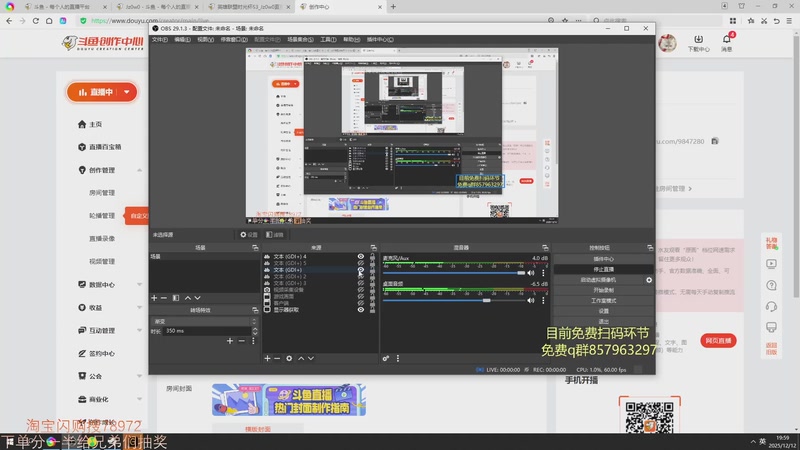Add a scene transition with the plus icon
This screenshot has height=450, width=800.
tap(230, 341)
